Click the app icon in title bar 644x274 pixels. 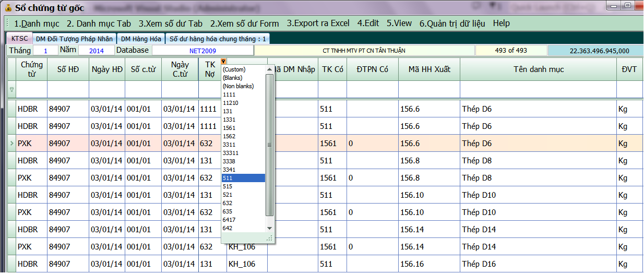click(x=8, y=8)
